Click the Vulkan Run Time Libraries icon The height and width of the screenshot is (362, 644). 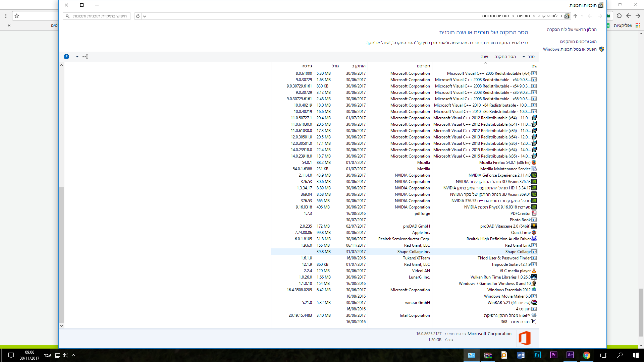click(x=534, y=277)
